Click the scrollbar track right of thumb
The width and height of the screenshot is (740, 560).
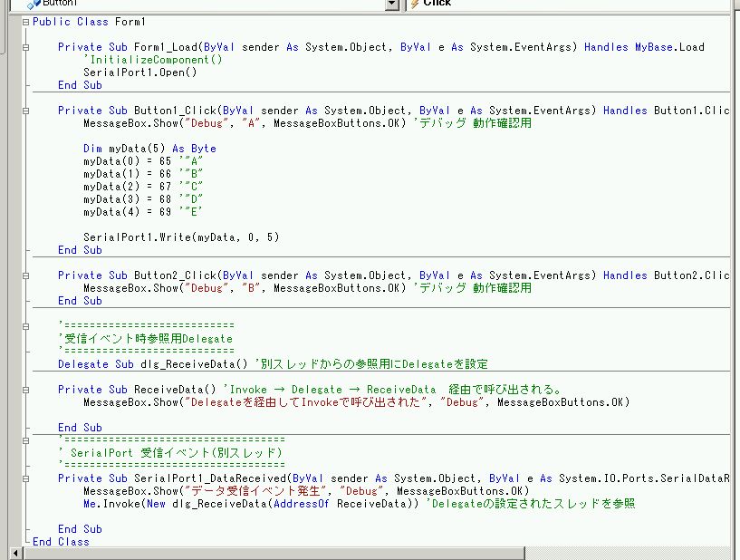[x=628, y=554]
